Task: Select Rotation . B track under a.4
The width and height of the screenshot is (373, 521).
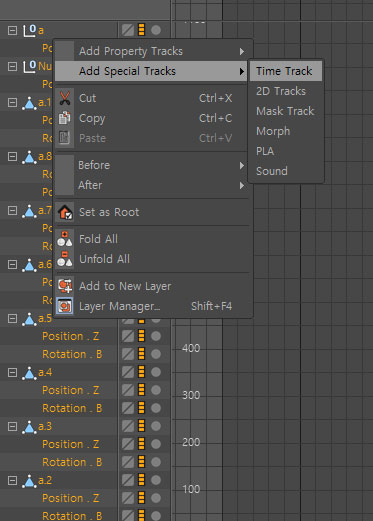Action: coord(72,408)
